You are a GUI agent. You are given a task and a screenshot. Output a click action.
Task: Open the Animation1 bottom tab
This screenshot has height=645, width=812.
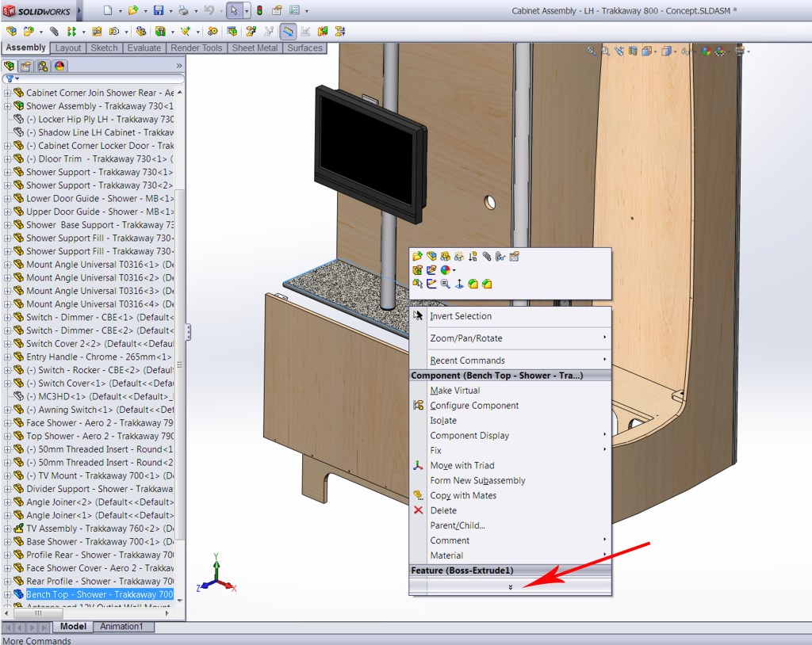(121, 627)
